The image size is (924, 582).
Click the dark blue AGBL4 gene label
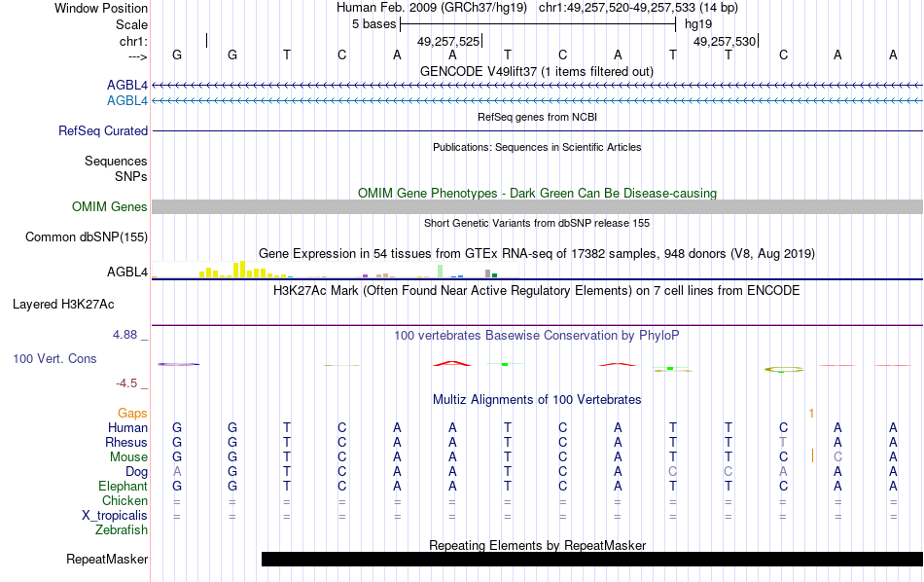pyautogui.click(x=126, y=86)
